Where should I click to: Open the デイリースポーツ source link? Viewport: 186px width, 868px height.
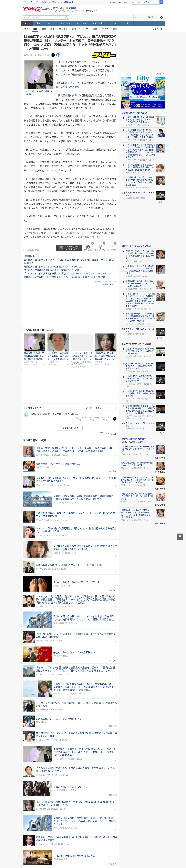pyautogui.click(x=109, y=284)
